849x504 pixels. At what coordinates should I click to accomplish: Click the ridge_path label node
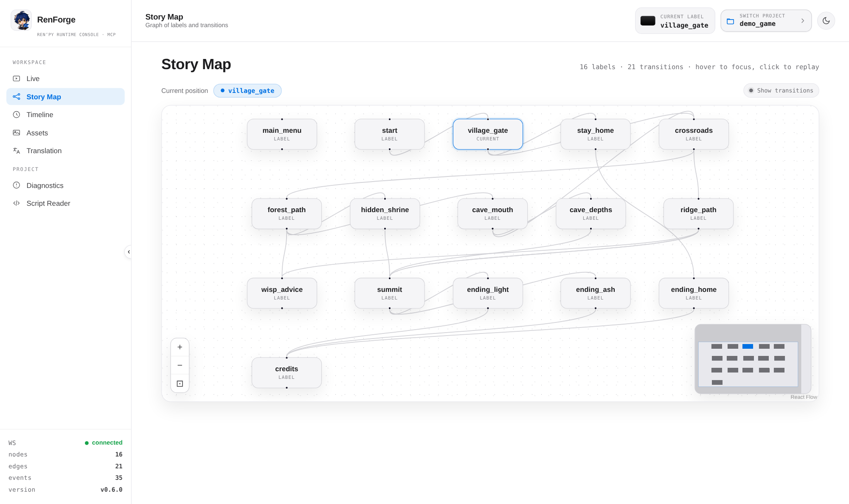(x=698, y=214)
